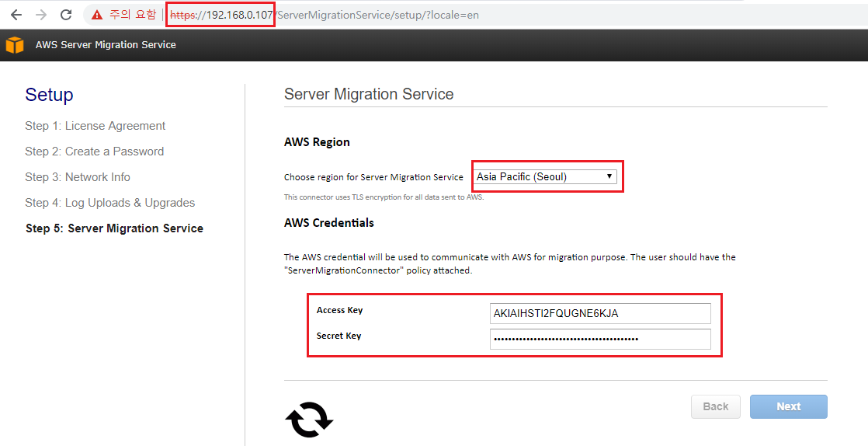Reload the page with refresh icon
This screenshot has width=868, height=446.
click(66, 15)
